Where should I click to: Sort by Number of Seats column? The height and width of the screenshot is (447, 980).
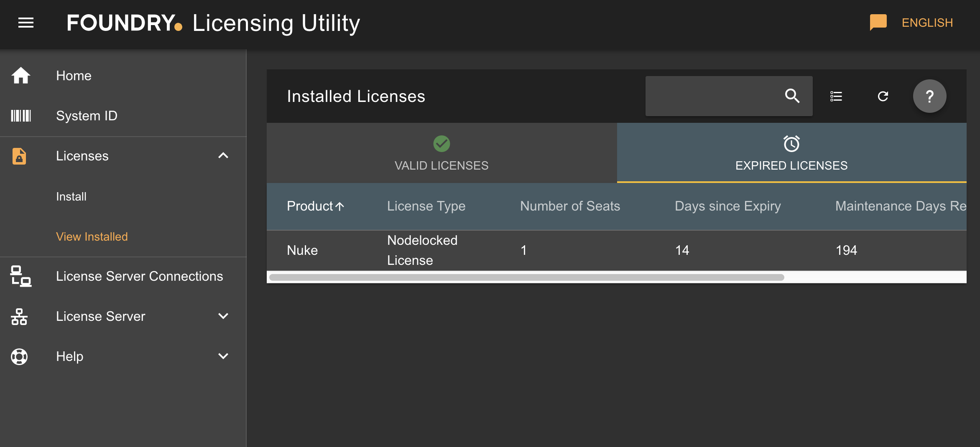[570, 206]
